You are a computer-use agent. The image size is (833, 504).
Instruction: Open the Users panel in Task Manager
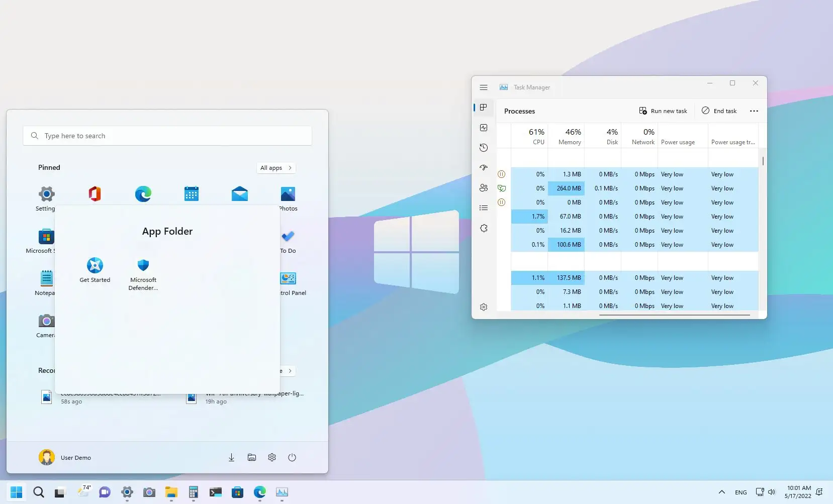click(x=484, y=187)
